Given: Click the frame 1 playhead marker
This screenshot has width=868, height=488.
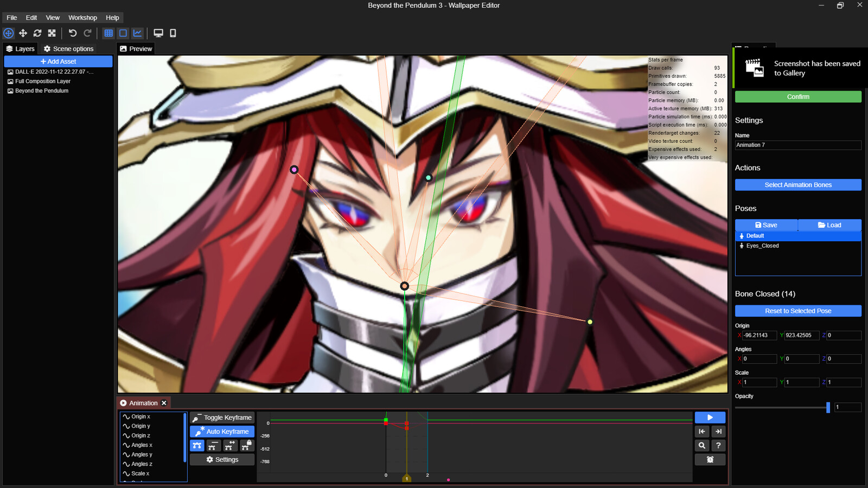Looking at the screenshot, I should tap(406, 478).
